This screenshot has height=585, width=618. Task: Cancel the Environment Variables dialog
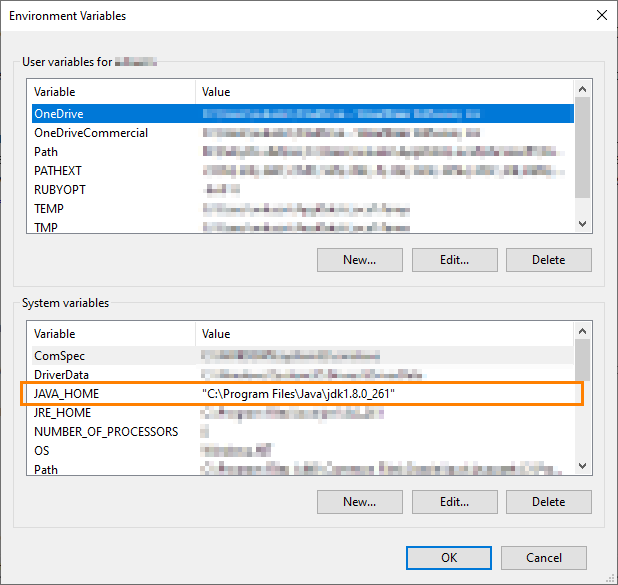543,557
